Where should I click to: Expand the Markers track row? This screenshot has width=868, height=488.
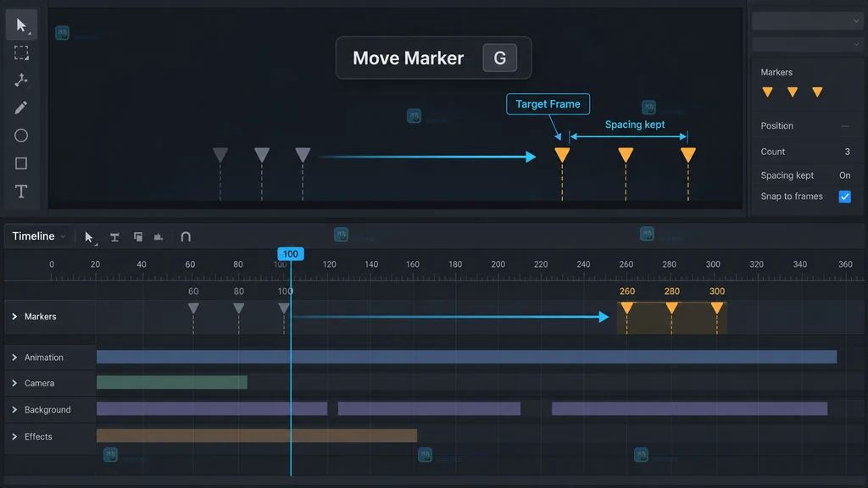coord(14,317)
